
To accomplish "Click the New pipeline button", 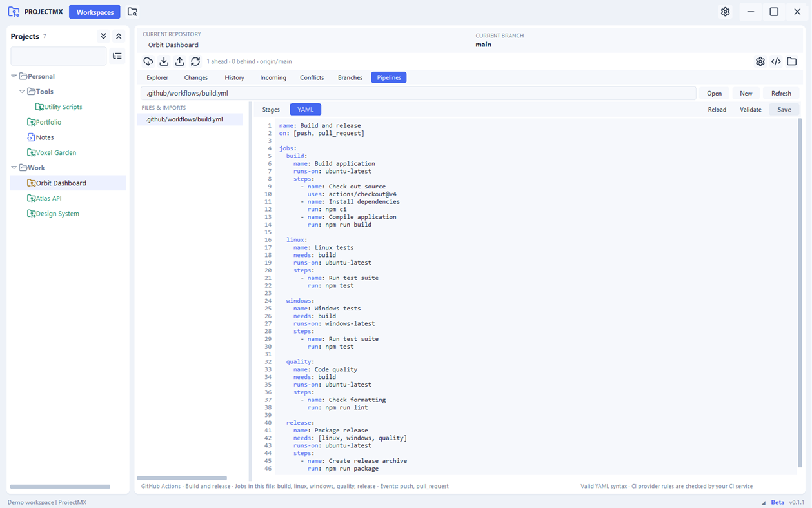I will point(746,94).
